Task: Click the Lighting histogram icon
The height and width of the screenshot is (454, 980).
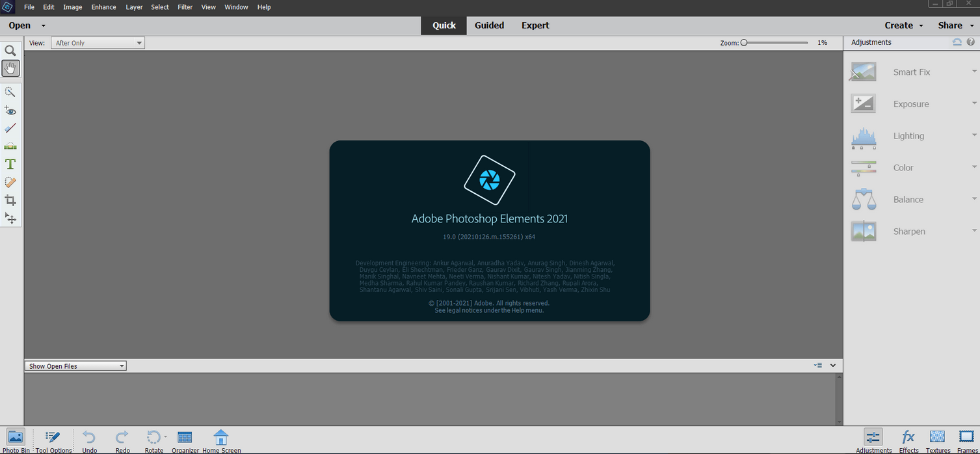Action: click(864, 138)
